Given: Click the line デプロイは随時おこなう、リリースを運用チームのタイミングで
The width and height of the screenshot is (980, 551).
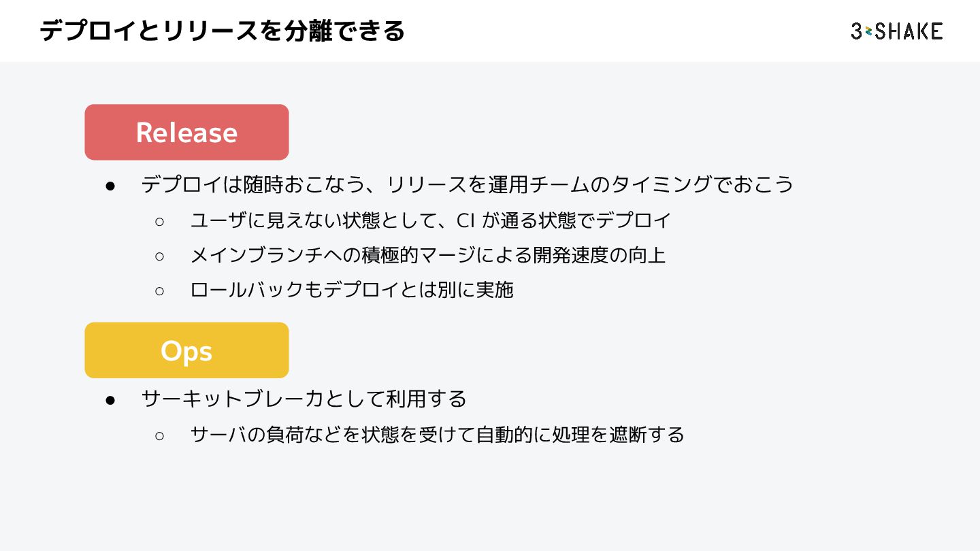Looking at the screenshot, I should point(467,185).
